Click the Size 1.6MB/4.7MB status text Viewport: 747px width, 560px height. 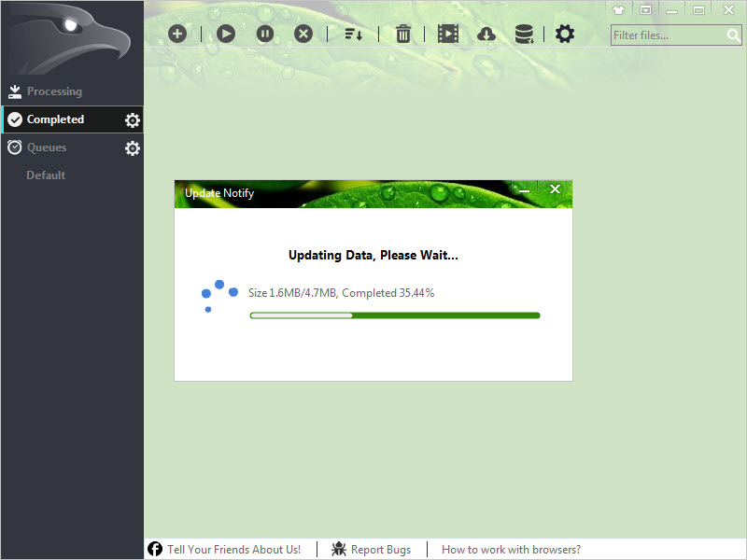click(x=341, y=292)
